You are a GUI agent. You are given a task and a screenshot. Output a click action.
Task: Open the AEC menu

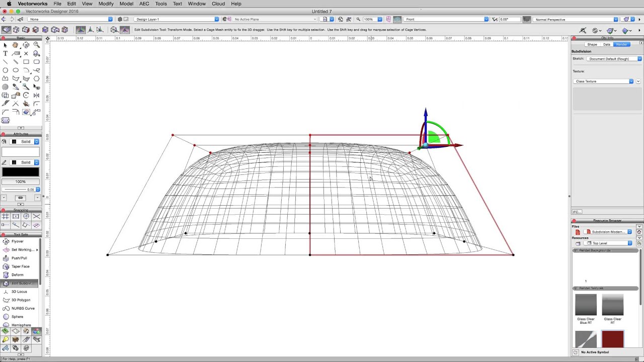(144, 4)
